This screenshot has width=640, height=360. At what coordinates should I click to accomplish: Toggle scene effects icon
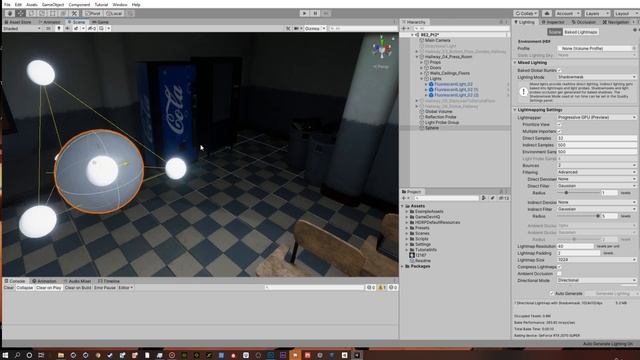[x=77, y=29]
